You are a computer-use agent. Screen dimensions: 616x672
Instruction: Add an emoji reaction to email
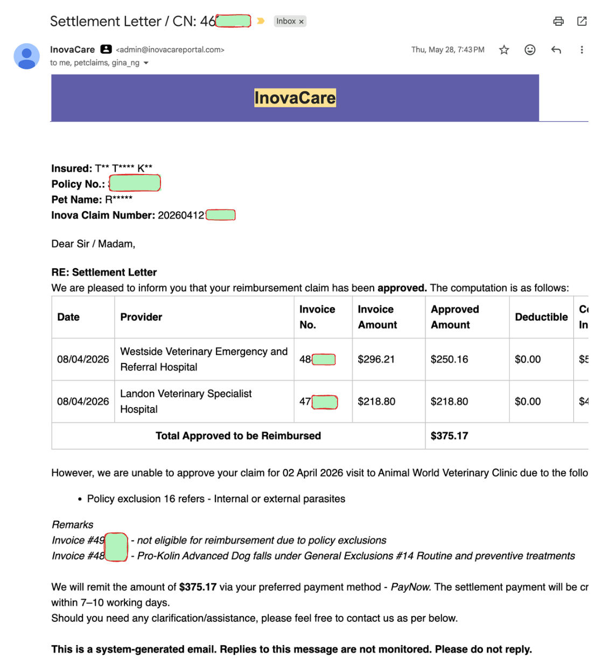(x=530, y=50)
